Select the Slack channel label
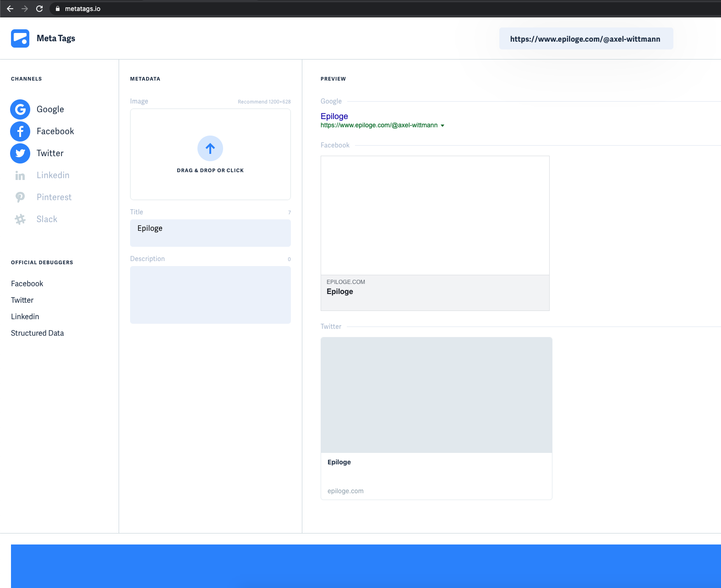This screenshot has width=721, height=588. pyautogui.click(x=47, y=219)
